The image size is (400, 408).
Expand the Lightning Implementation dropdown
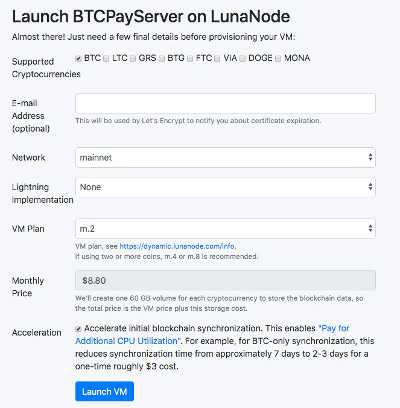(225, 187)
